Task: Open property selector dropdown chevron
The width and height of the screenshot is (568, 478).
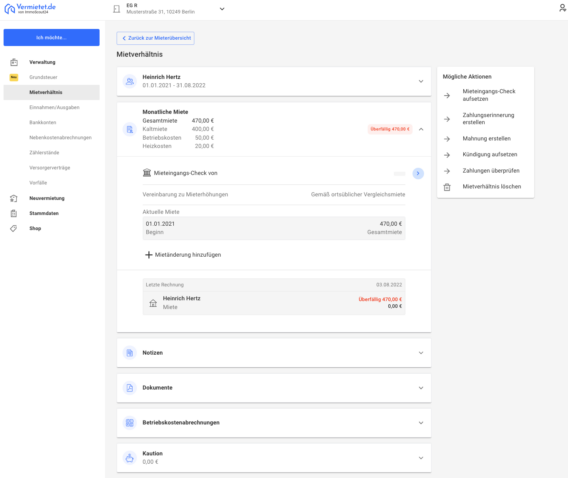Action: [222, 9]
